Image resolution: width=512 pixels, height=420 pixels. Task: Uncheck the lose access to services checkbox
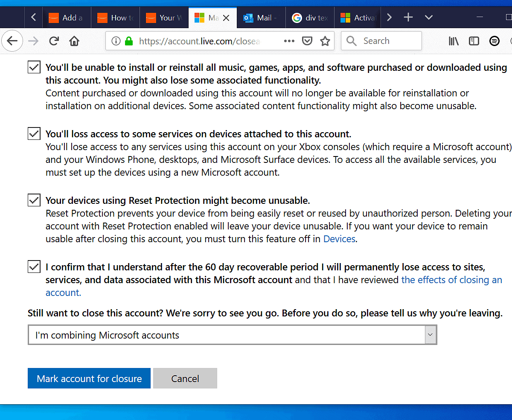click(34, 133)
